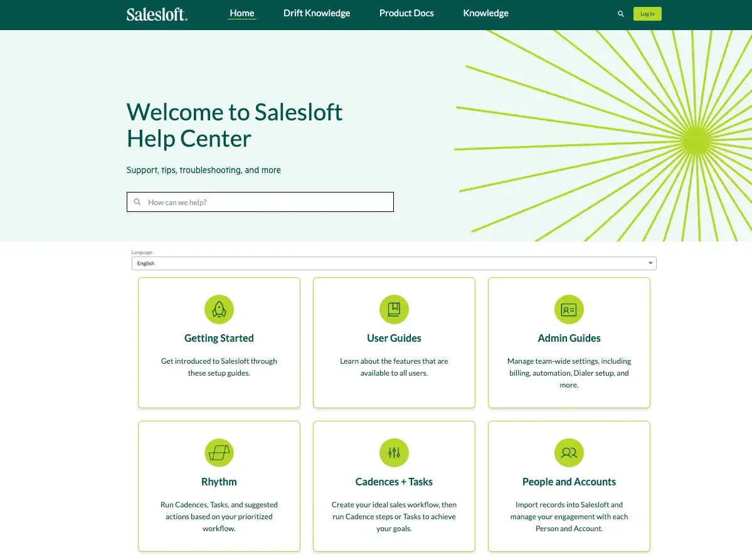Open the Getting Started guide link
This screenshot has width=752, height=560.
pos(219,338)
